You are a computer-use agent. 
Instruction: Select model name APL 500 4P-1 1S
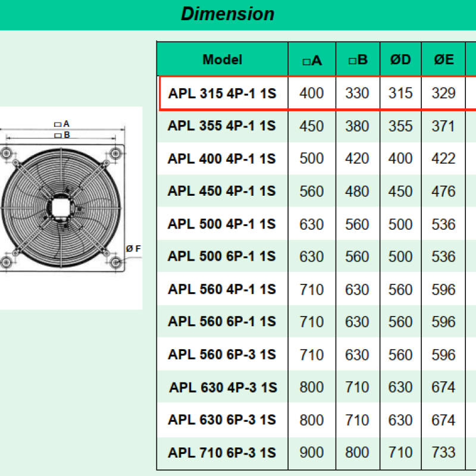point(221,224)
